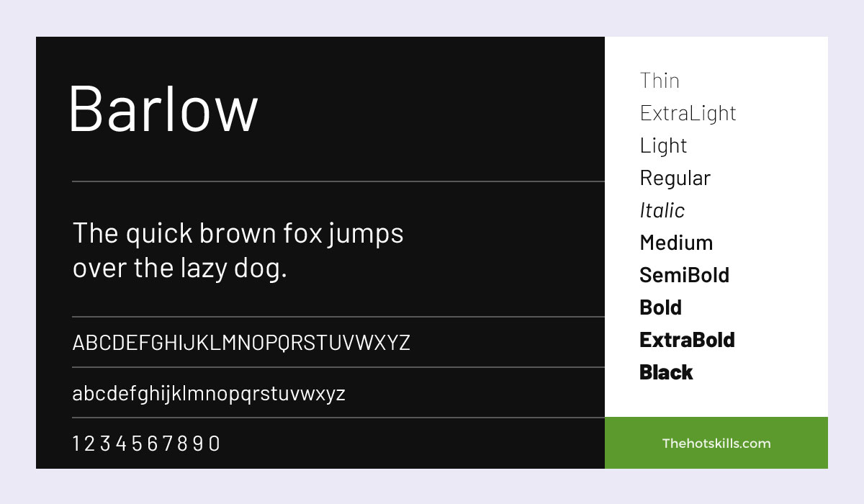
Task: Select the Thin font weight
Action: tap(660, 81)
